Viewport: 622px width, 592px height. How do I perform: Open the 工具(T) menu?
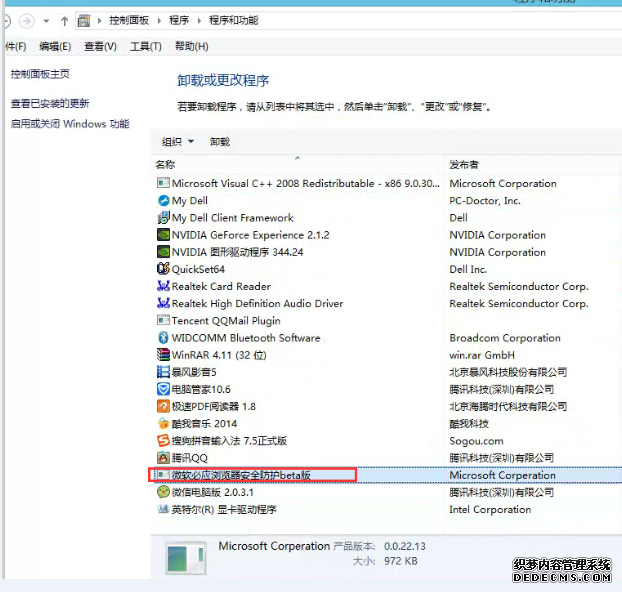(146, 46)
